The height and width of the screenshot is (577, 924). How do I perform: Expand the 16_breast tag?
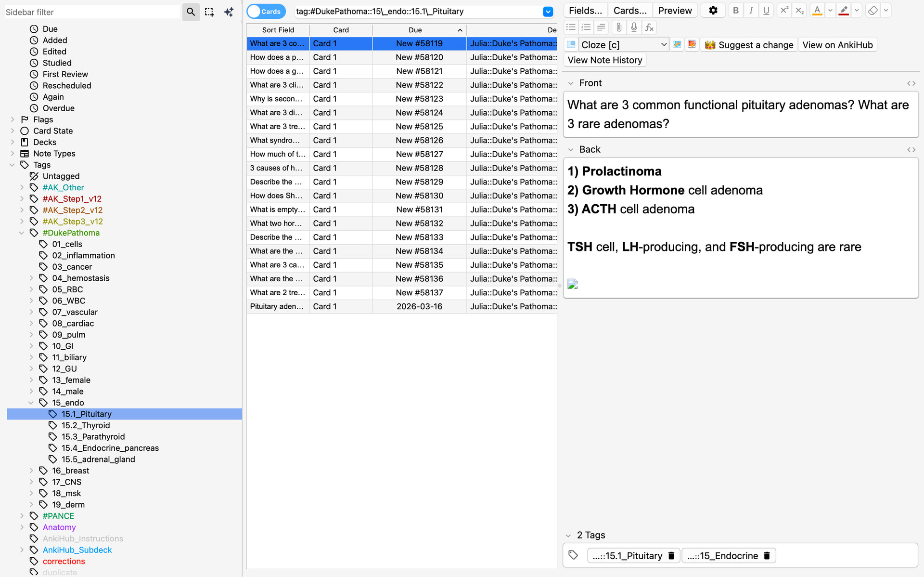coord(31,471)
